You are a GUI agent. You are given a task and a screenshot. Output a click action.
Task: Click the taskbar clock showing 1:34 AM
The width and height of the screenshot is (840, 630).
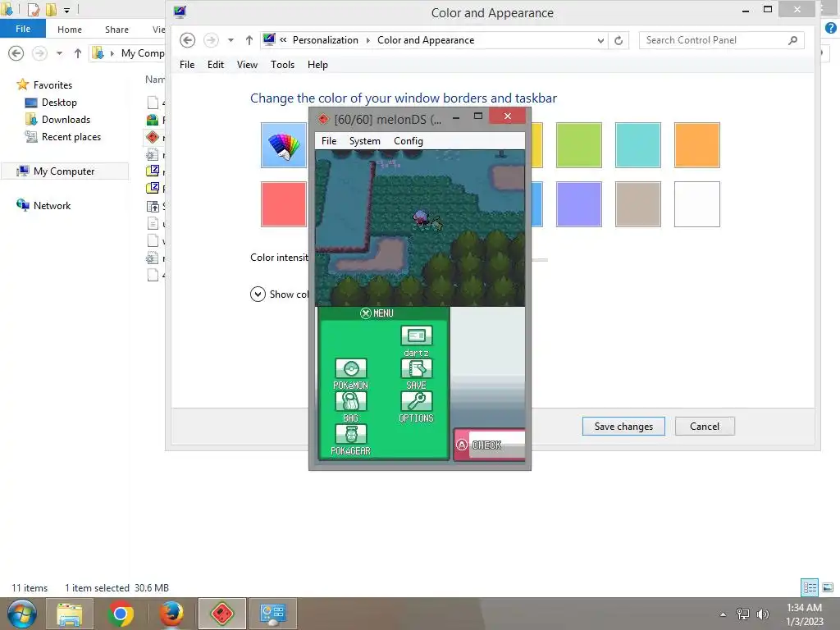pyautogui.click(x=804, y=614)
